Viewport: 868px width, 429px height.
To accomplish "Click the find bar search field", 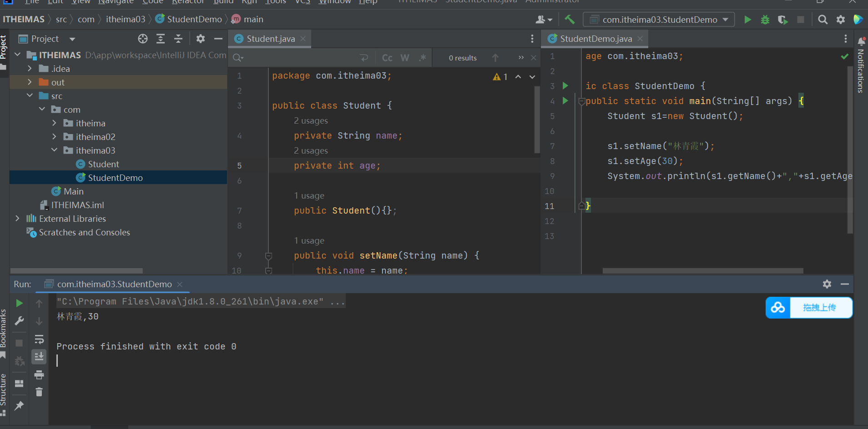I will [300, 58].
